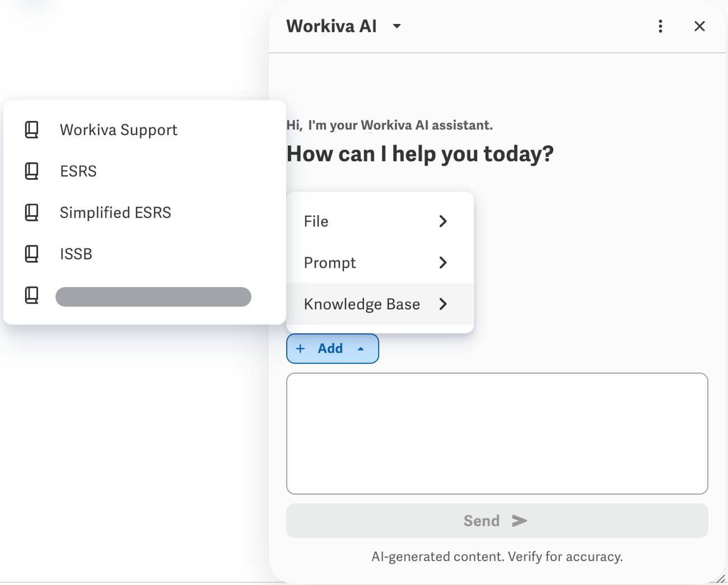Viewport: 728px width, 585px height.
Task: Select the Simplified ESRS knowledge base
Action: click(144, 212)
